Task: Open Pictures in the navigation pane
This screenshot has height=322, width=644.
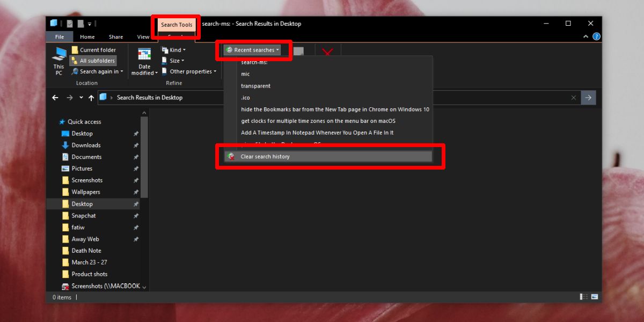Action: (82, 169)
